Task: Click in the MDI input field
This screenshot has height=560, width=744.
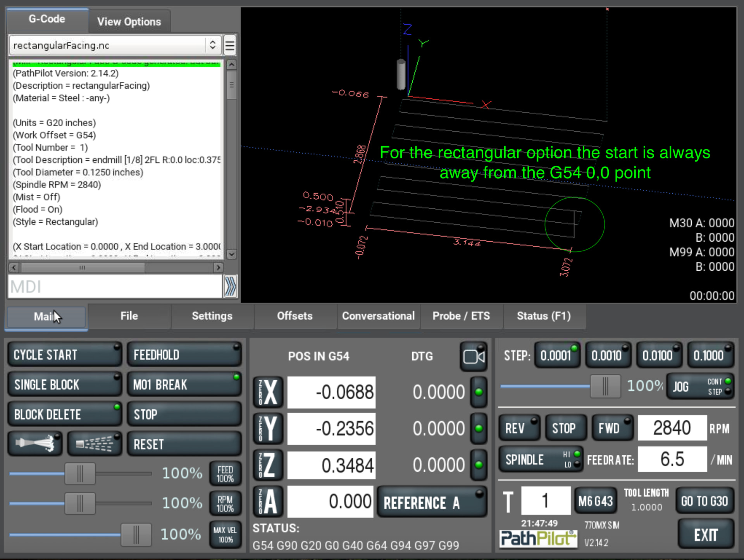Action: [115, 287]
